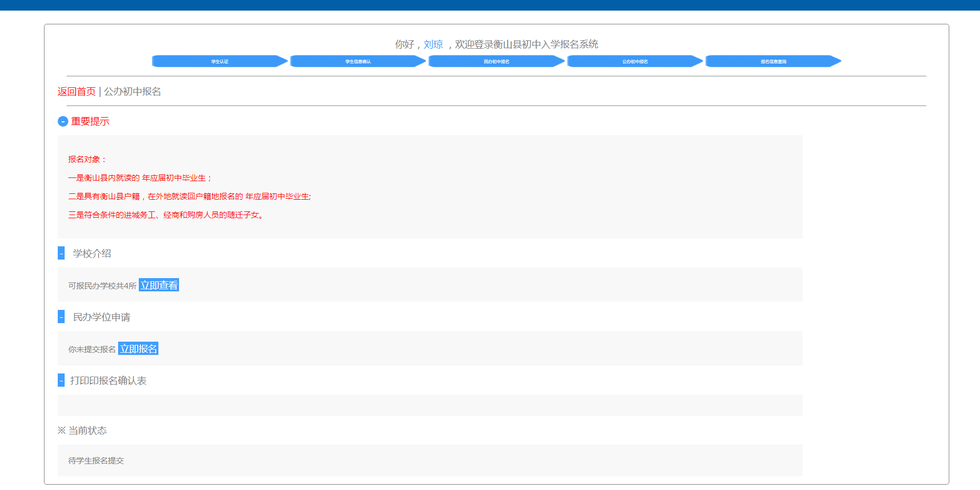The height and width of the screenshot is (490, 980).
Task: Collapse the 重要提示 section circle icon
Action: (63, 121)
